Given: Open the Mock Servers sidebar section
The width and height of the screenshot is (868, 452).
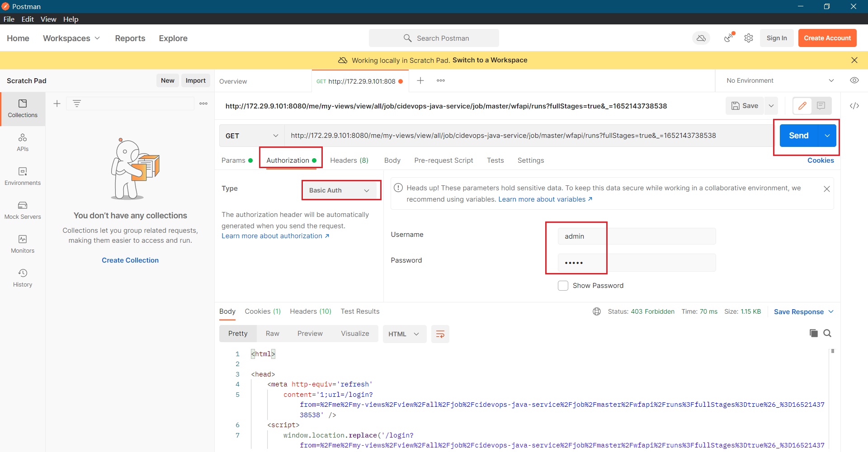Looking at the screenshot, I should [x=23, y=211].
